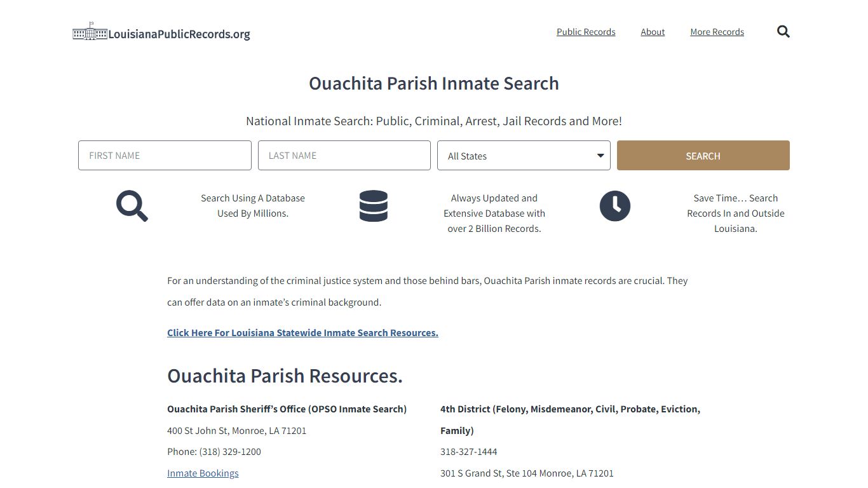Image resolution: width=868 pixels, height=488 pixels.
Task: Click the large magnifying glass feature icon
Action: [x=132, y=206]
